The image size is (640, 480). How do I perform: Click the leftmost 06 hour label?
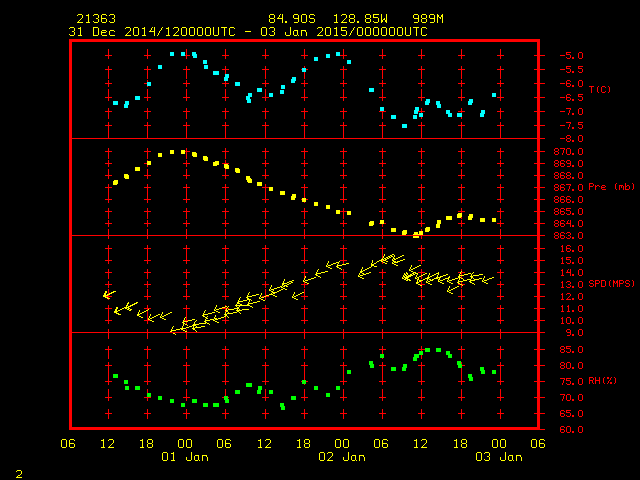click(68, 444)
